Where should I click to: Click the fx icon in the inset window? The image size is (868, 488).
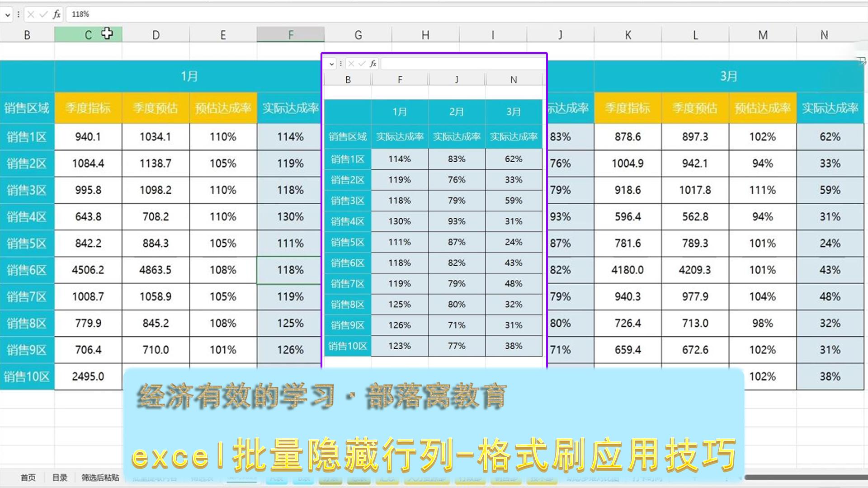click(x=373, y=64)
